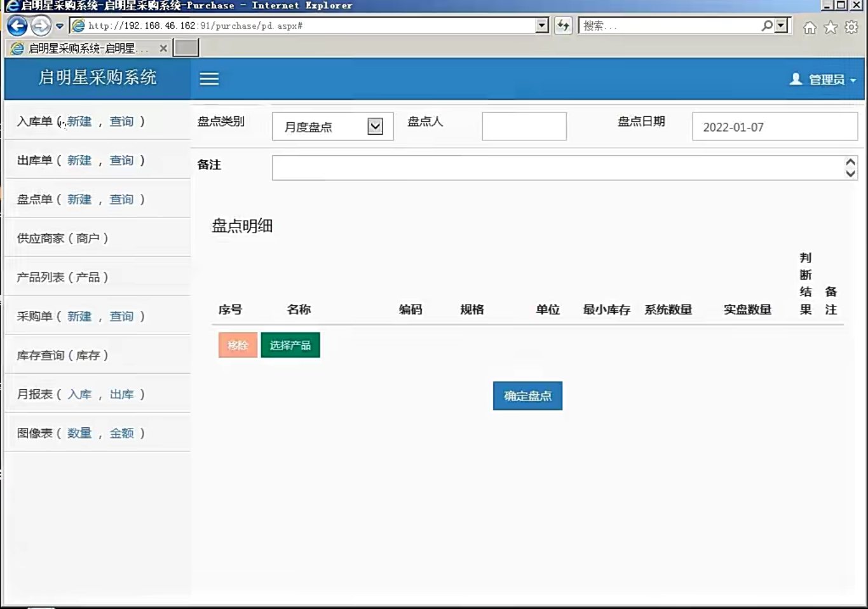Click the 序号 column header
Screen dimensions: 868x609
click(x=230, y=310)
